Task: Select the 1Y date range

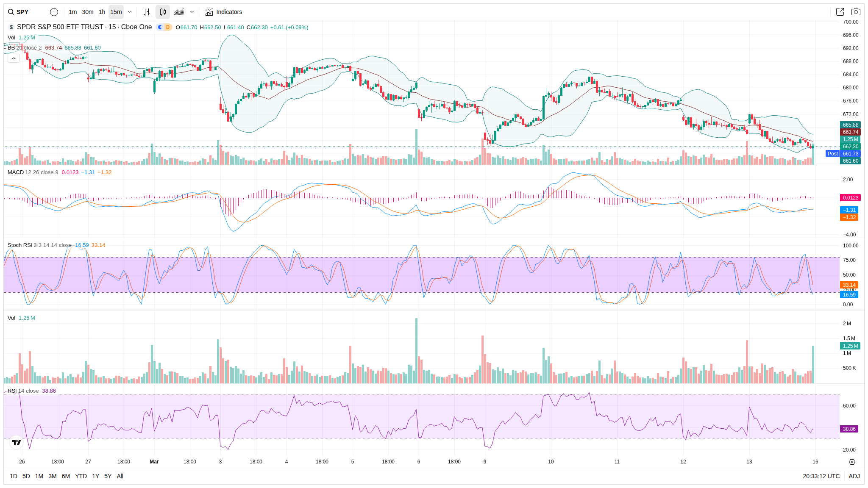Action: [x=95, y=476]
